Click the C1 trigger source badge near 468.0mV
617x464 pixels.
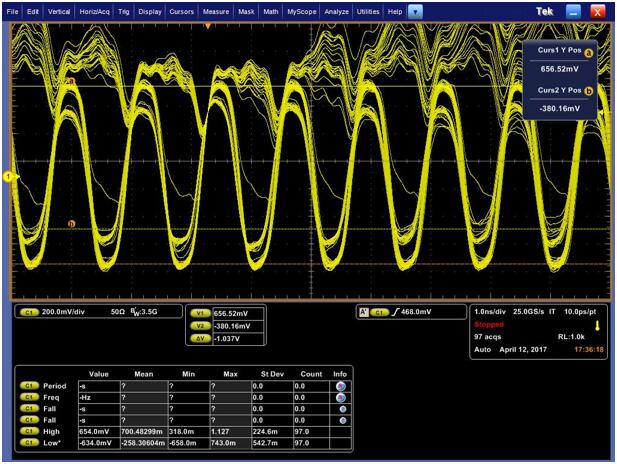381,312
